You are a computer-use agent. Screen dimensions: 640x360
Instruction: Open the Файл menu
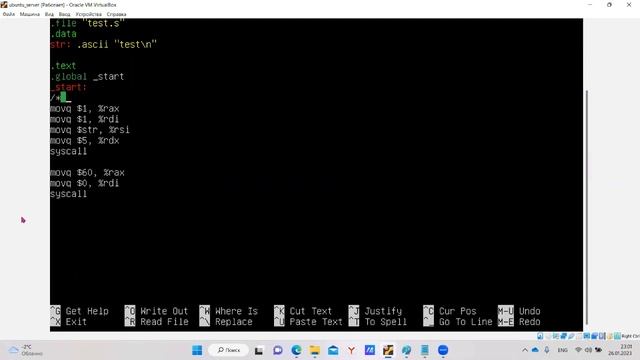tap(9, 14)
